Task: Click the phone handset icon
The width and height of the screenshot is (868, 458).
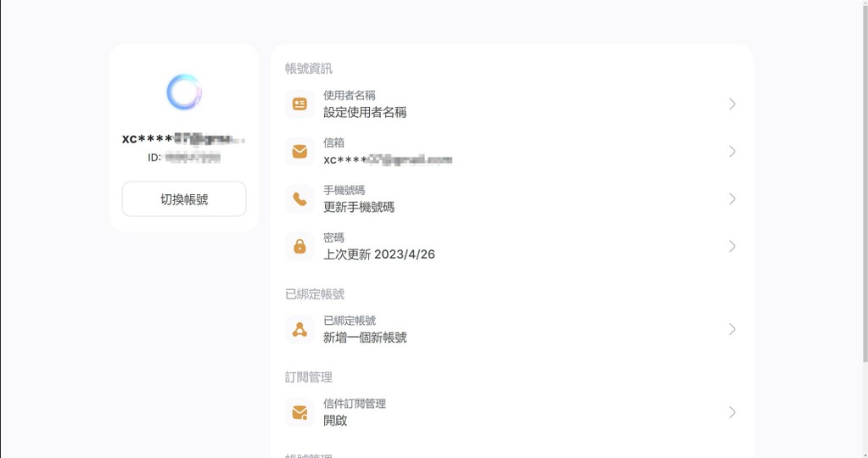Action: [300, 199]
